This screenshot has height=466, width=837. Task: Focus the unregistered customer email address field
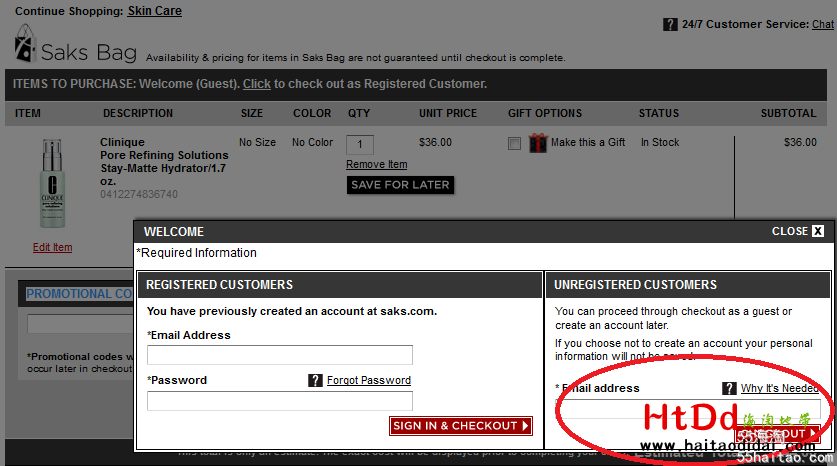(688, 409)
